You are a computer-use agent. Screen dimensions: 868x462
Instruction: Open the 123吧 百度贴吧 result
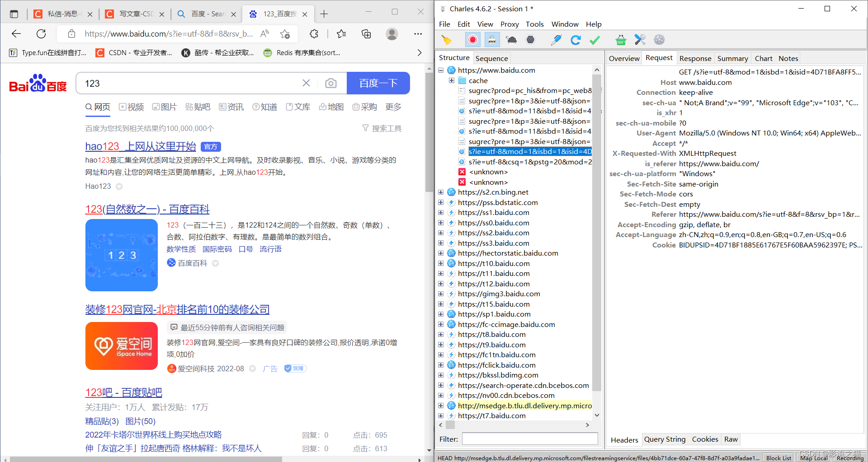coord(124,392)
